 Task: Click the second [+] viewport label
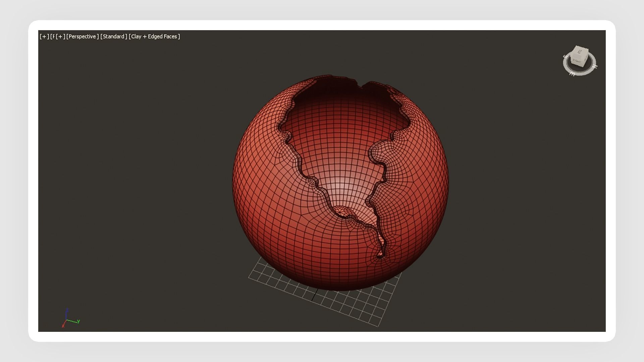[60, 37]
